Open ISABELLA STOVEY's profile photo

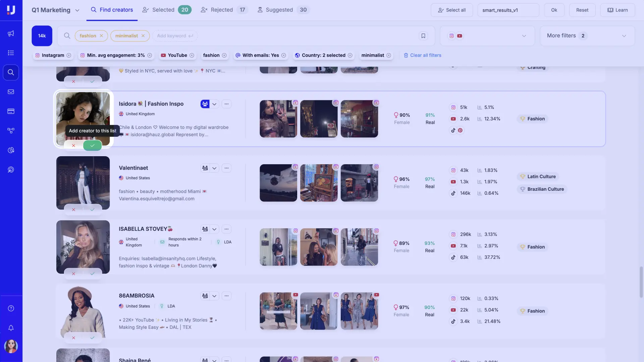pyautogui.click(x=83, y=247)
